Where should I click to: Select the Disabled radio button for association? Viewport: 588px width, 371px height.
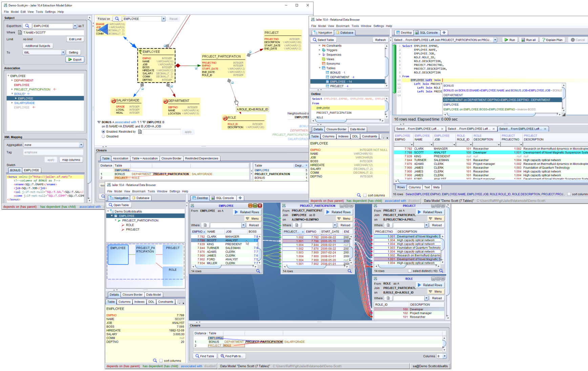104,136
